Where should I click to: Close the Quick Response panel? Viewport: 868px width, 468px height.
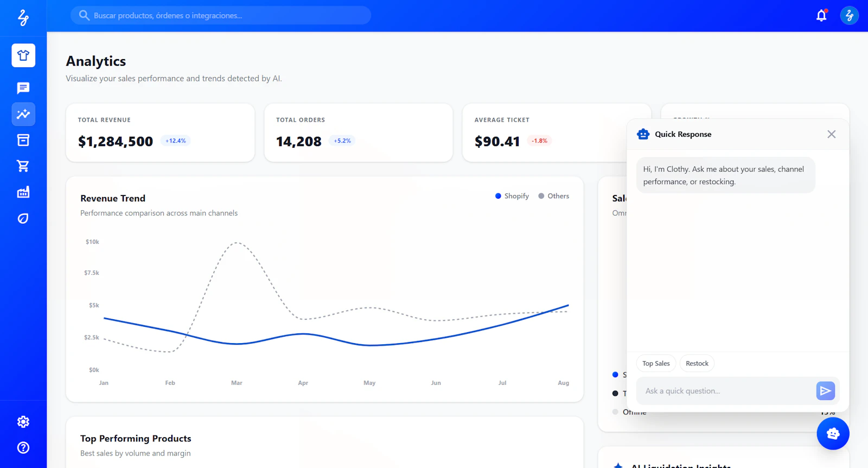tap(831, 134)
